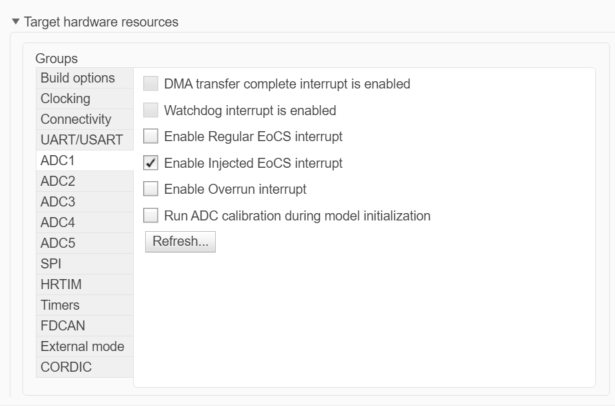Select the Build options group
The height and width of the screenshot is (406, 615).
[76, 78]
